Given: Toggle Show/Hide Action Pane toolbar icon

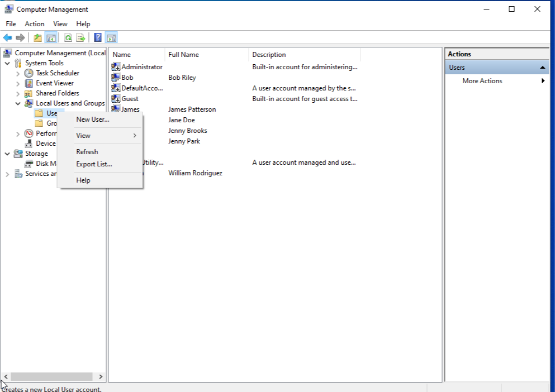Looking at the screenshot, I should pyautogui.click(x=111, y=37).
